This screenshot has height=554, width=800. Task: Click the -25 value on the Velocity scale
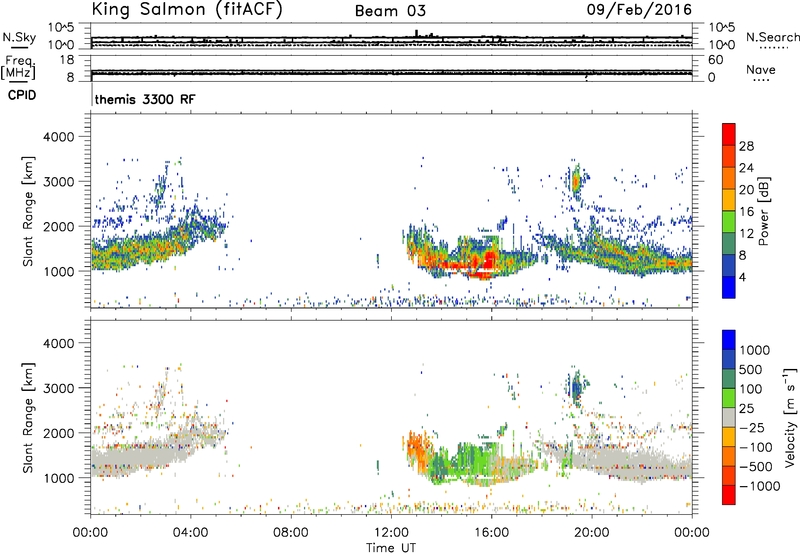click(x=752, y=428)
